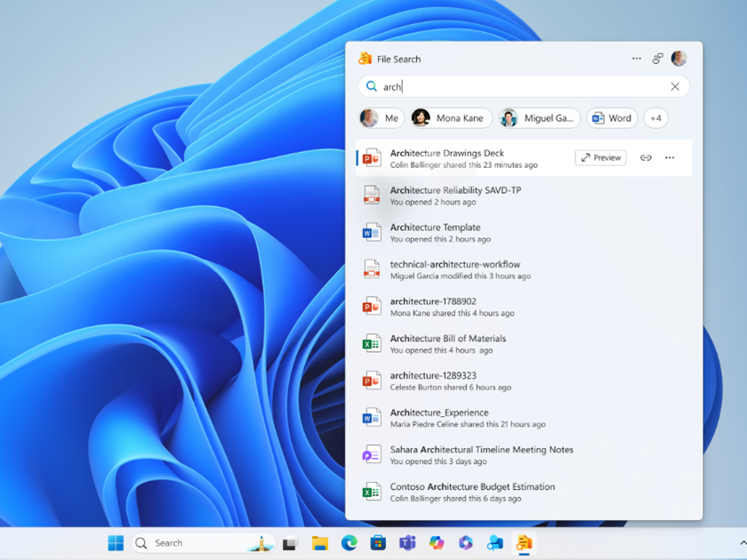Click the link icon next to Architecture Drawings Deck
The image size is (747, 560).
tap(646, 157)
